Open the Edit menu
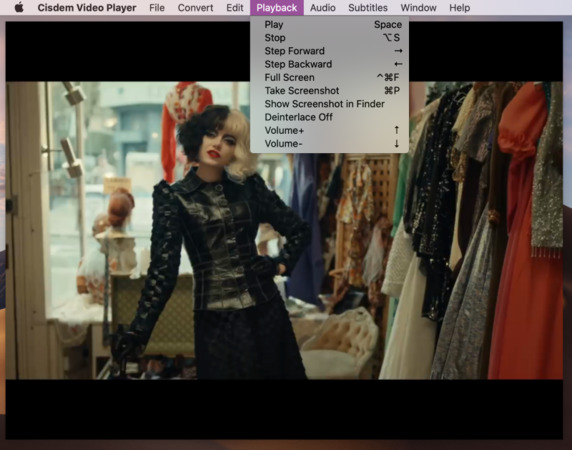 pos(235,8)
